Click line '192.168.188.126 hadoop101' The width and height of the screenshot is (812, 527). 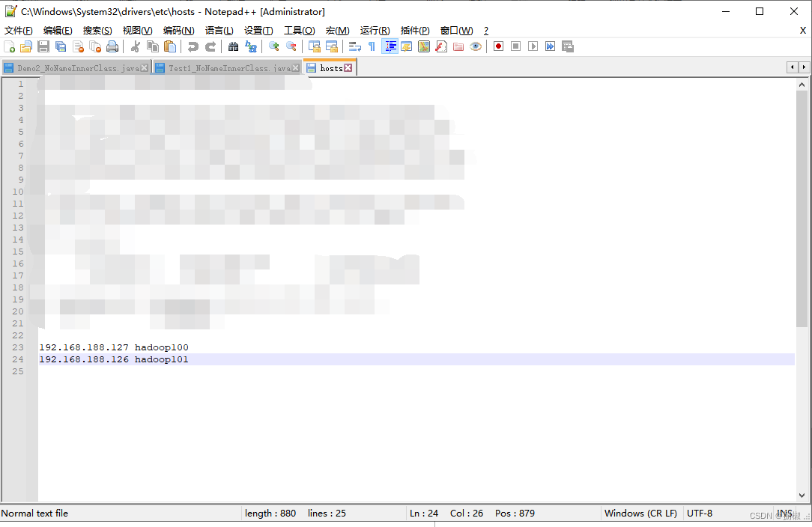[x=114, y=359]
